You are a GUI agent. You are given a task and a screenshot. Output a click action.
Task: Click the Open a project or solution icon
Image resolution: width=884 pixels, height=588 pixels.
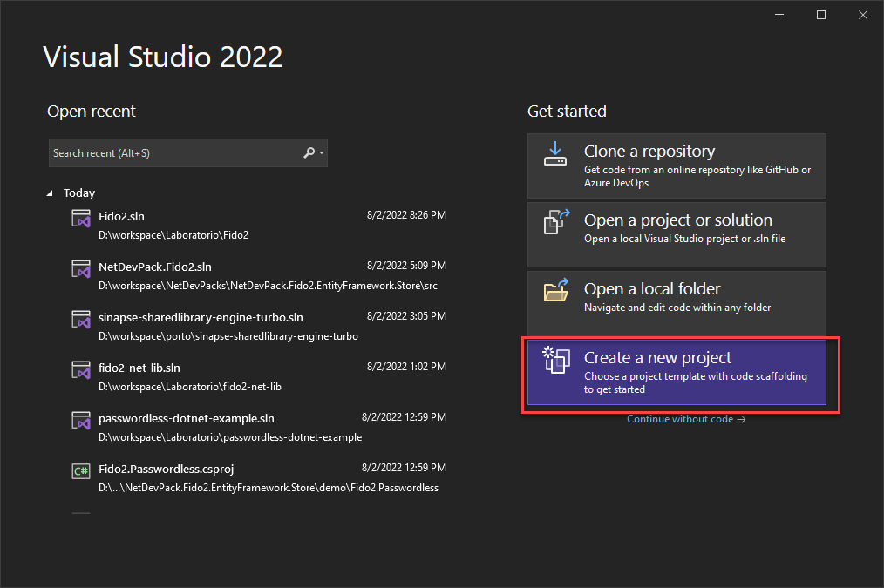(x=556, y=222)
